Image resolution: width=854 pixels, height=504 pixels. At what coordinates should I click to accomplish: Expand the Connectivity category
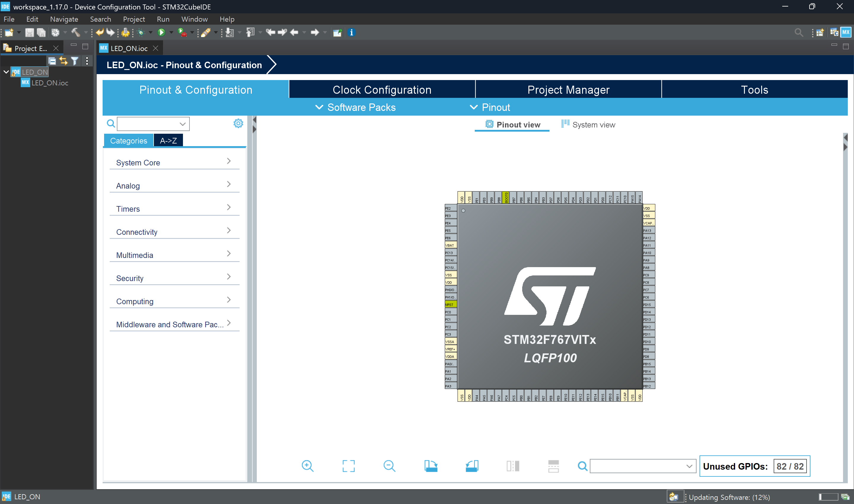tap(174, 232)
